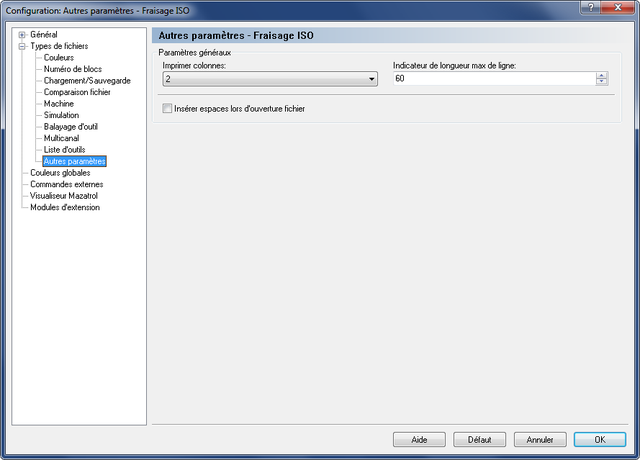Expand the Général tree node
The height and width of the screenshot is (460, 640).
[x=22, y=35]
